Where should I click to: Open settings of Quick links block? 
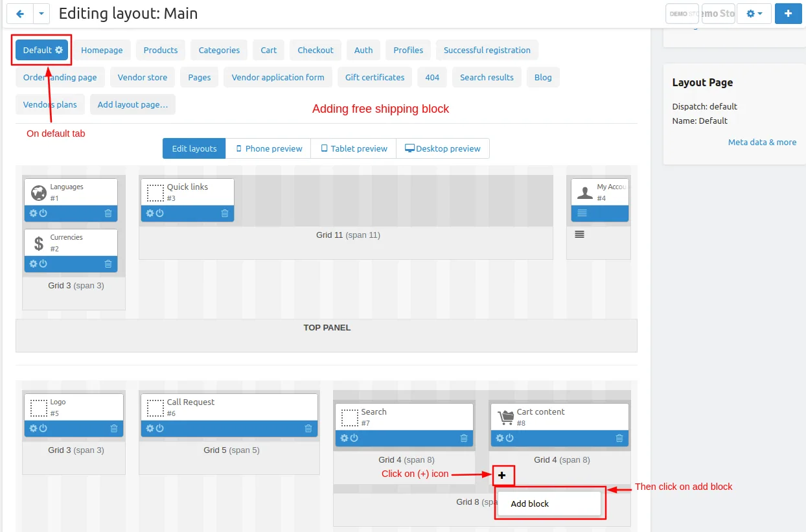(150, 213)
